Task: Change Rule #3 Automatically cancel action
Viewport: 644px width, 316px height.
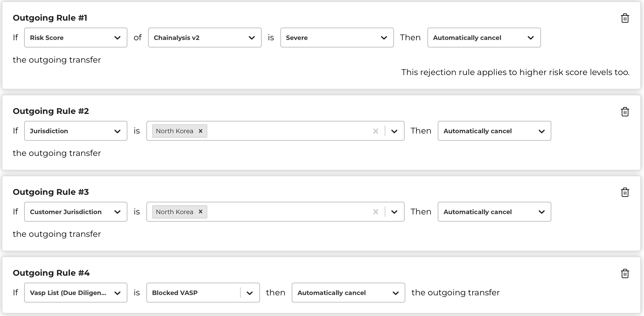Action: 495,212
